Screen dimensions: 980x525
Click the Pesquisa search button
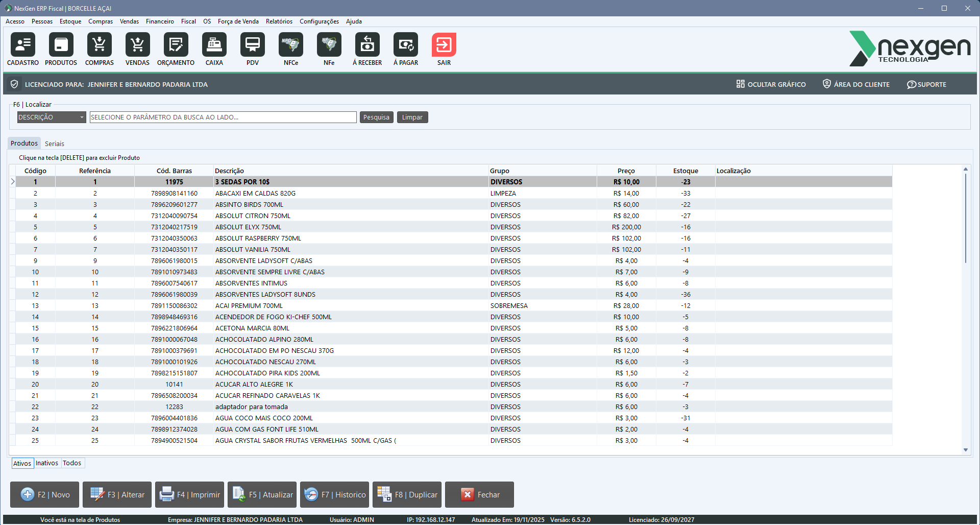pos(376,117)
